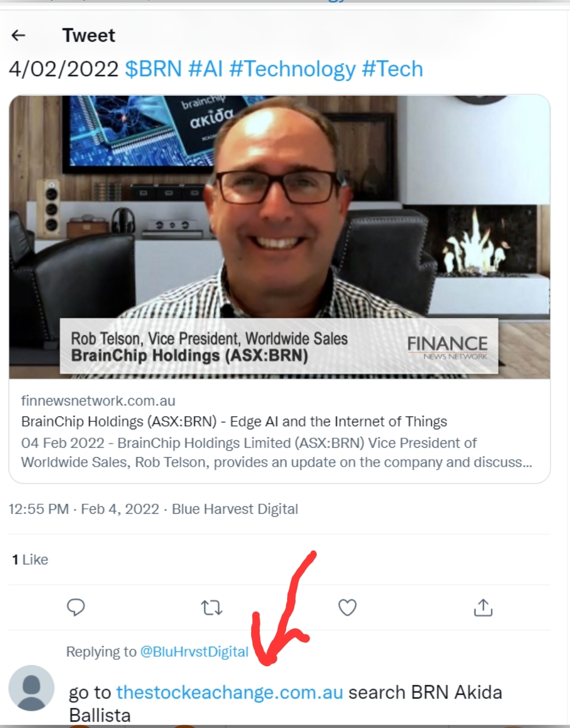570x728 pixels.
Task: Open the Blue Harvest Digital source label
Action: pyautogui.click(x=235, y=509)
